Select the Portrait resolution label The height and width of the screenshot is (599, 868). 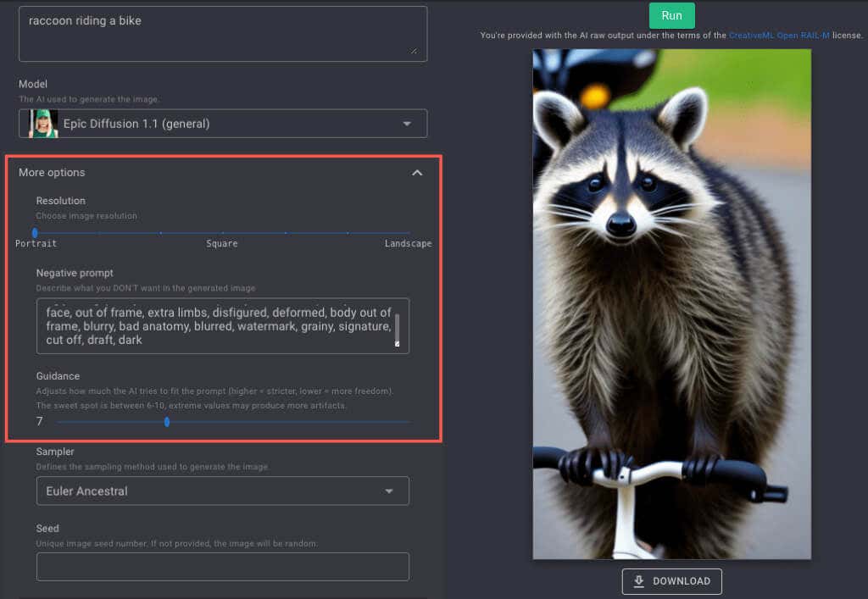36,244
